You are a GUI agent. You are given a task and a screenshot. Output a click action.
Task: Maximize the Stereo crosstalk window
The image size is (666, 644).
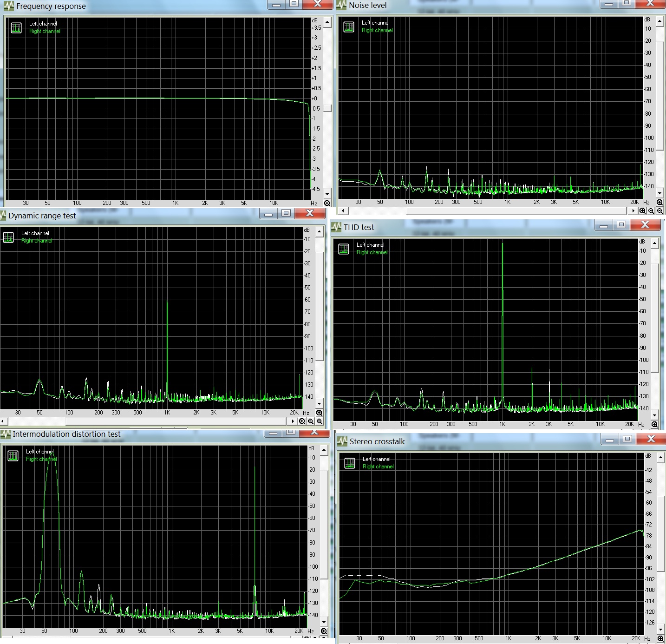click(x=627, y=439)
